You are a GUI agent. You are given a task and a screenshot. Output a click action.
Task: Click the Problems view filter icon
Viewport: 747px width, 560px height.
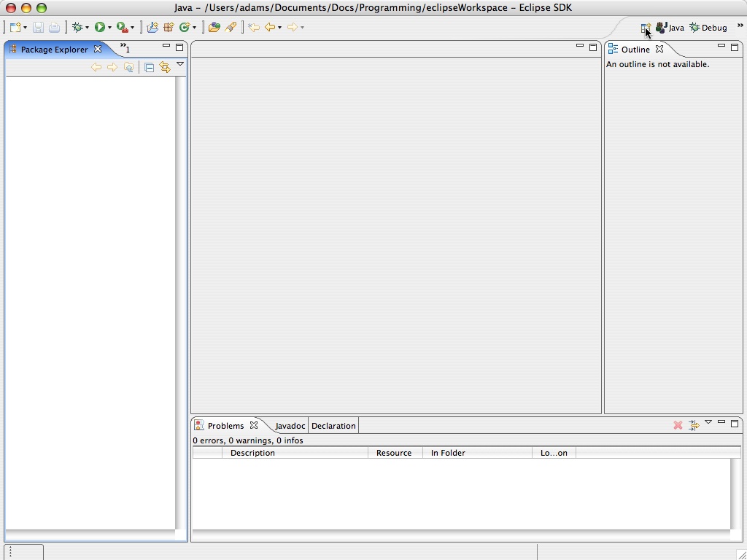(x=694, y=425)
